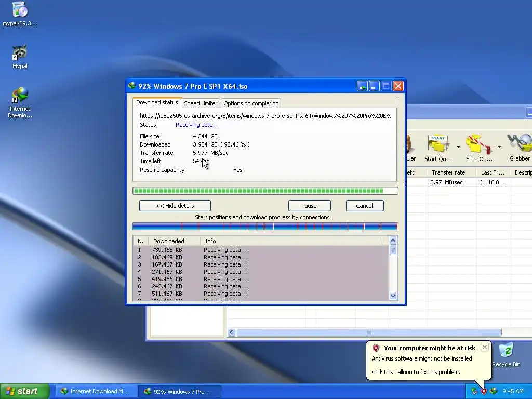Screen dimensions: 532x399
Task: Select connection row 4 with 271.467 KB
Action: 261,272
